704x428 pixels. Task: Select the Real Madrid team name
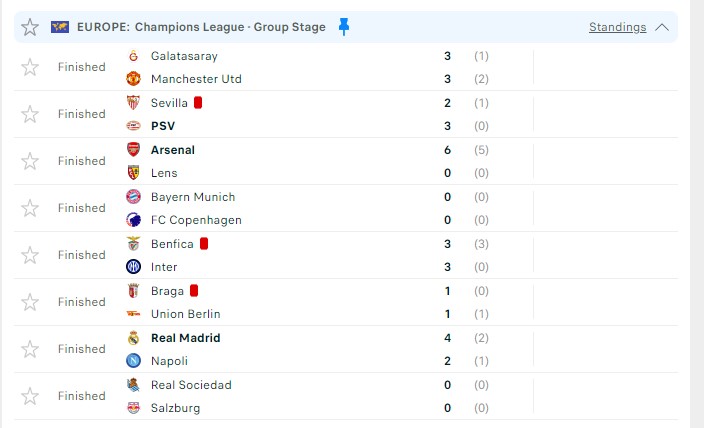[x=185, y=338]
